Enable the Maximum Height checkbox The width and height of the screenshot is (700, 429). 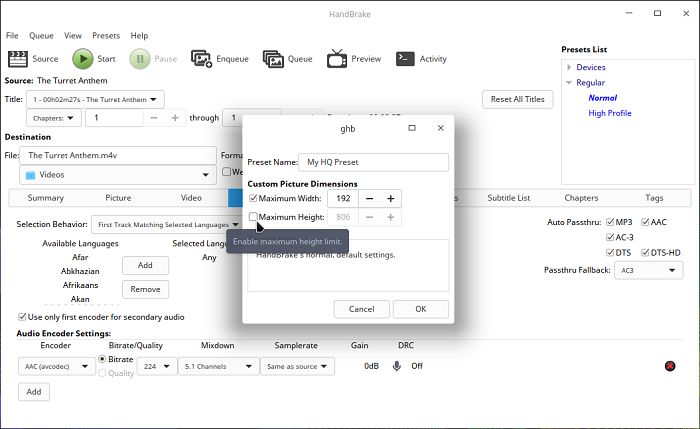pos(253,217)
